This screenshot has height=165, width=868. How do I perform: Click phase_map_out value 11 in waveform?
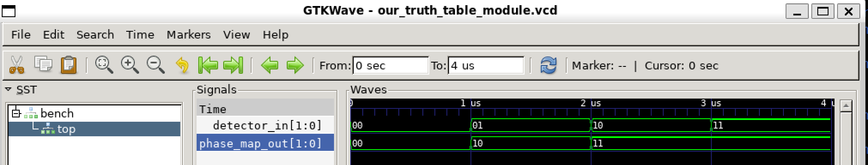pyautogui.click(x=598, y=144)
